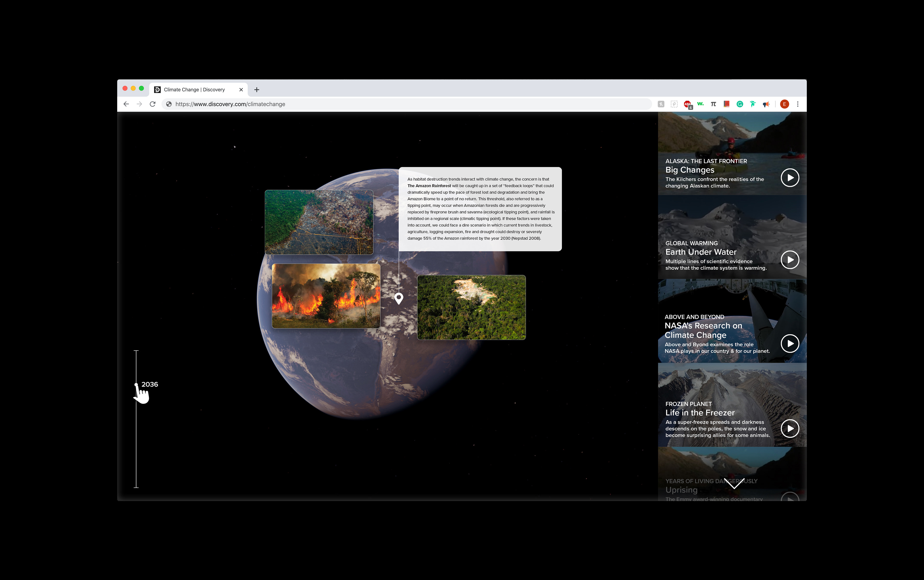Click the FROZEN PLANET series label
The width and height of the screenshot is (924, 580).
point(688,404)
